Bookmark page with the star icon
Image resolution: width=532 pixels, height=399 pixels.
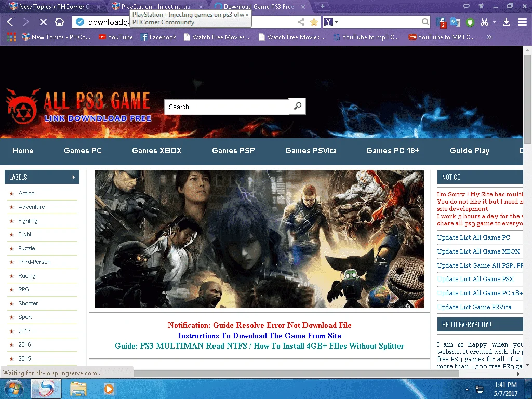click(314, 22)
